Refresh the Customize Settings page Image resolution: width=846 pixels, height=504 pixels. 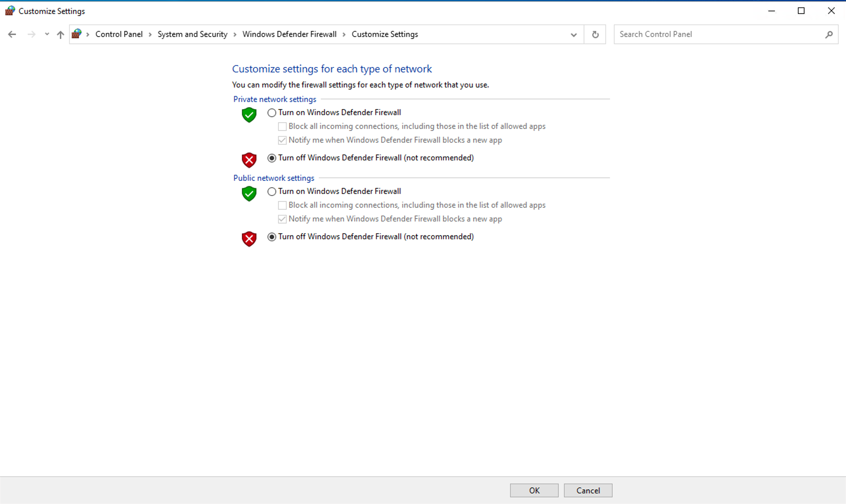[x=595, y=34]
